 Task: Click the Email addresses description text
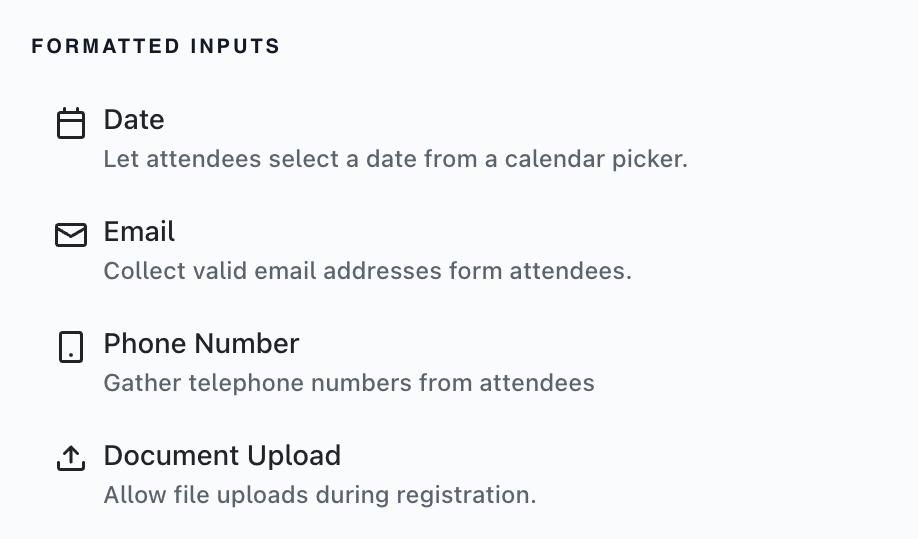coord(368,271)
